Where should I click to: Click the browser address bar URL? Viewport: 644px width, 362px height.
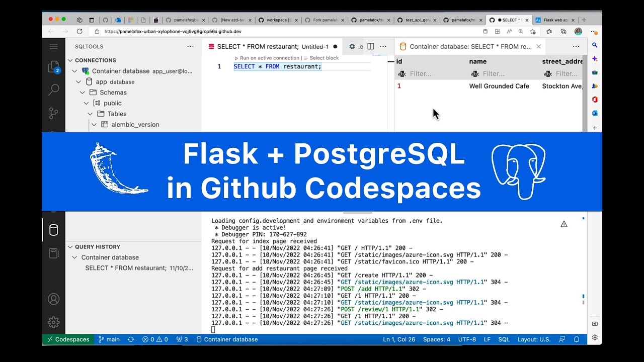click(173, 31)
